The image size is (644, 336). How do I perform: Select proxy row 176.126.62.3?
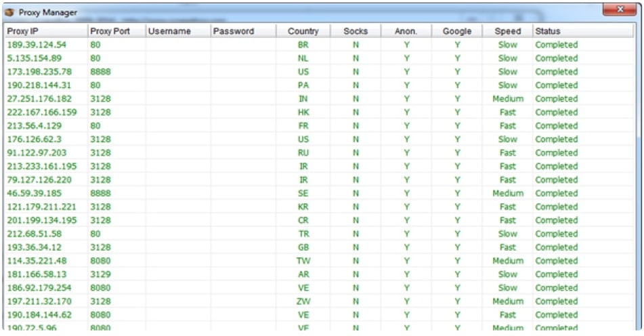click(x=320, y=140)
